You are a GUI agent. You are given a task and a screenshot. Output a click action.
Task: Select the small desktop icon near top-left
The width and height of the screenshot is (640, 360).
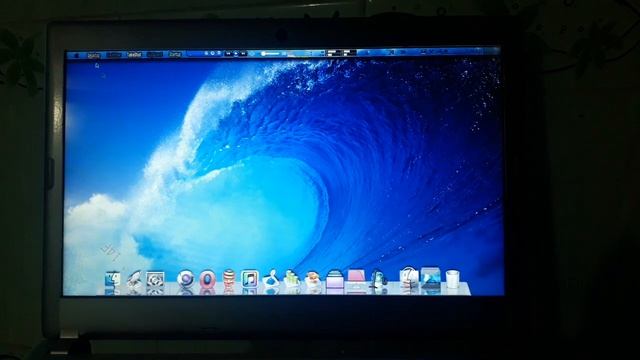(x=97, y=65)
